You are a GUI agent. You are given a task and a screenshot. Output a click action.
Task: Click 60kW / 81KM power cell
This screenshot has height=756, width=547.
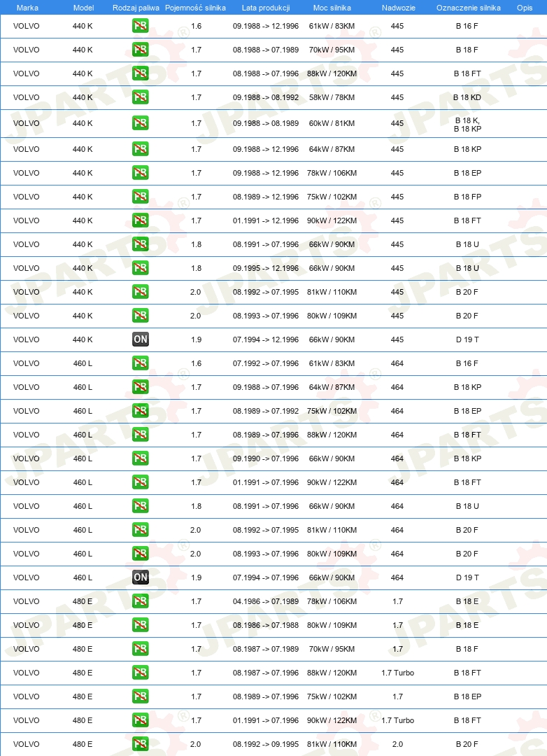332,123
